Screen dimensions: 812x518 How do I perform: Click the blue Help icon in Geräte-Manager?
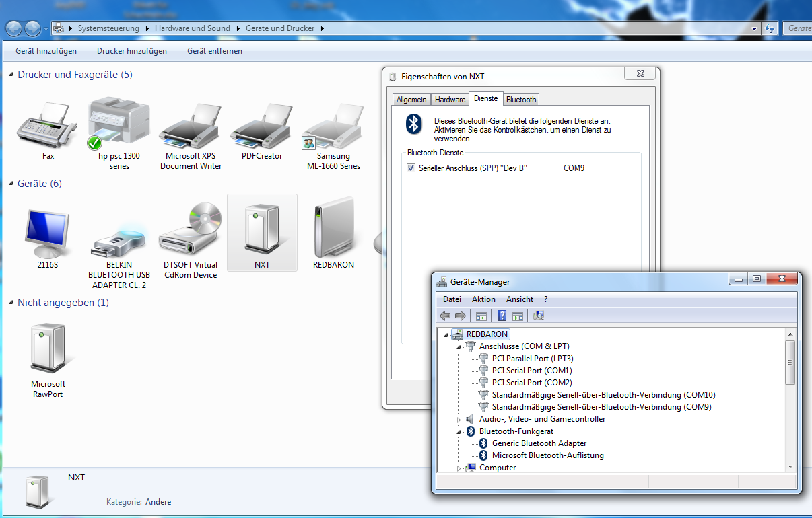[502, 316]
